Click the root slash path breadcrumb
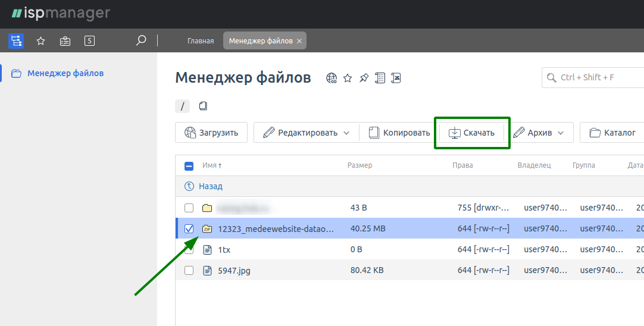Screen dimensions: 644x326 (x=182, y=106)
